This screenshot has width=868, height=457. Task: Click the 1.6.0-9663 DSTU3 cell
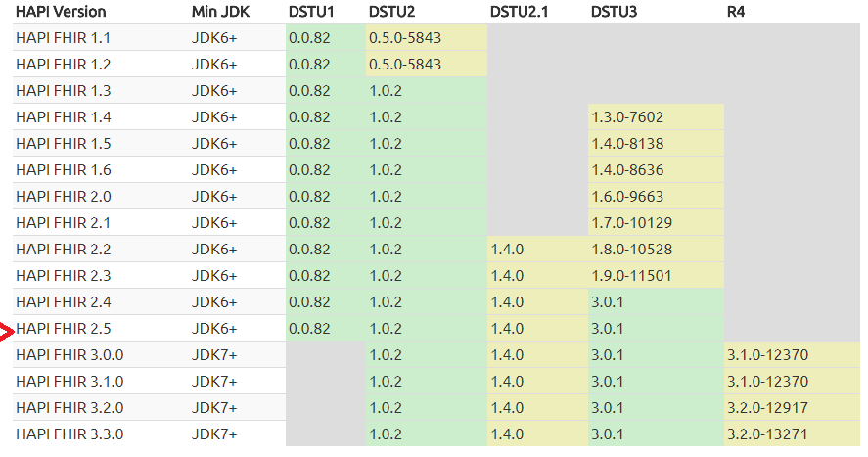click(627, 197)
